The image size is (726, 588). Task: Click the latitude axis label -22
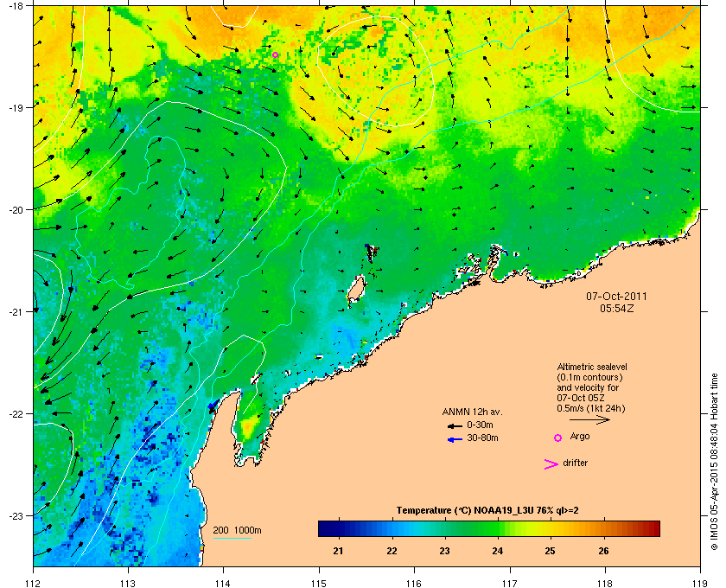click(16, 413)
